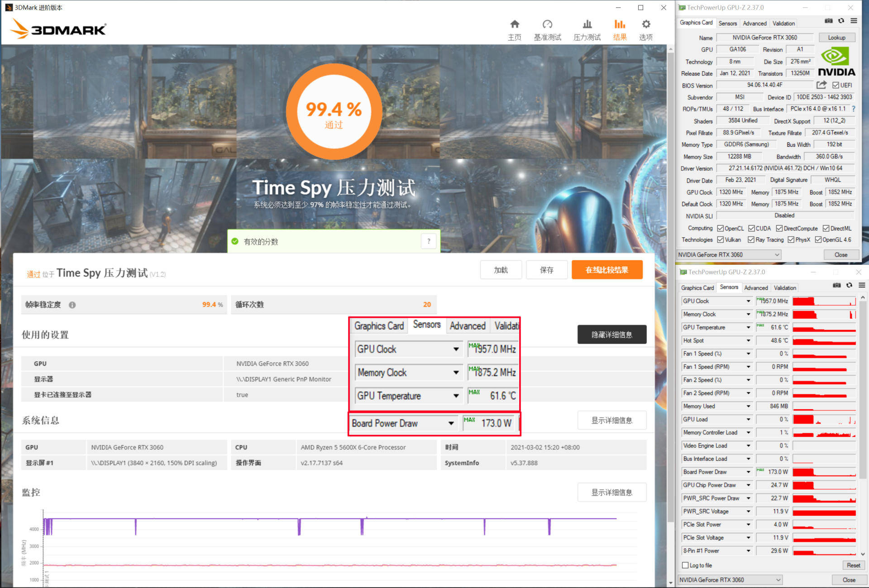Click the 3DMark logo
Viewport: 869px width, 588px height.
tap(58, 29)
